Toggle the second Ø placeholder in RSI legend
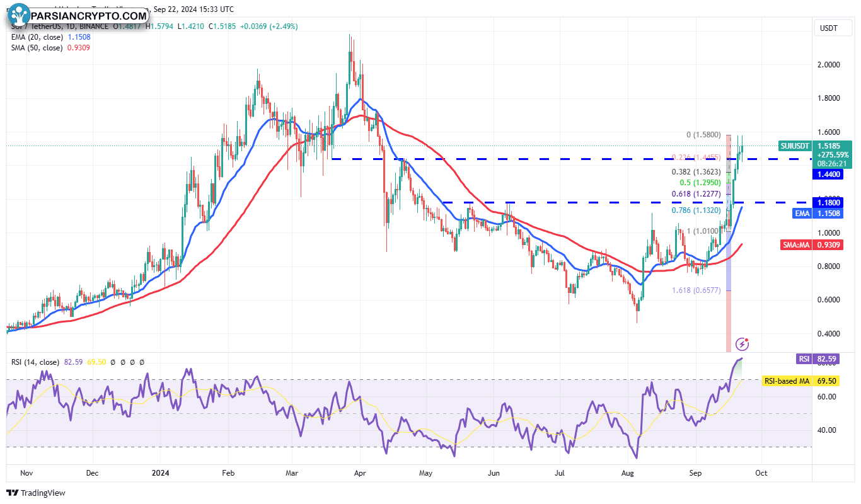 (123, 362)
